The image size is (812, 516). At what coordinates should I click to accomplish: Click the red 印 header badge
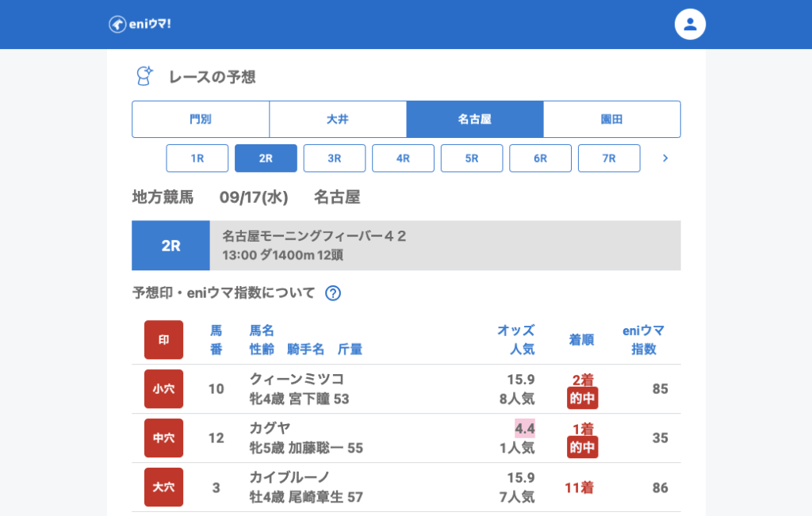tap(163, 340)
